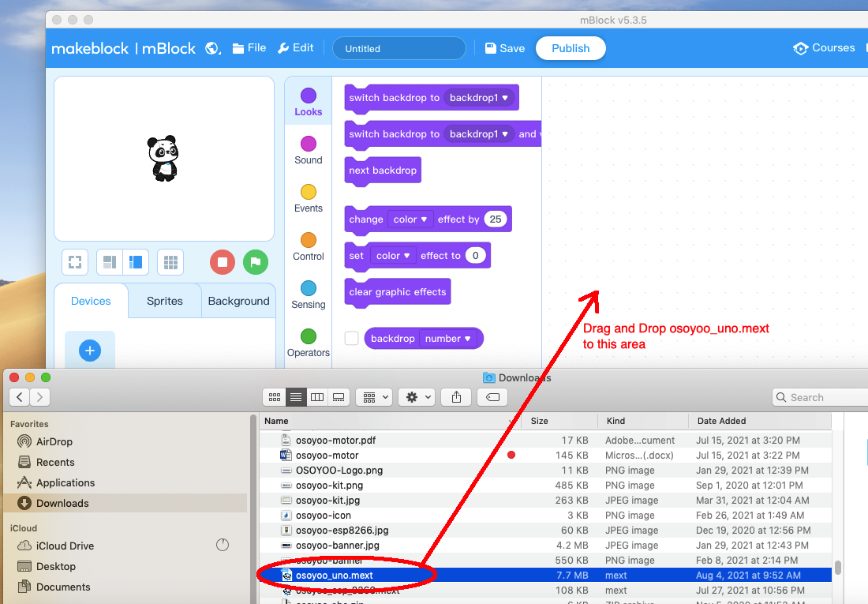The height and width of the screenshot is (604, 868).
Task: Open number dropdown in backdrop block
Action: tap(448, 339)
